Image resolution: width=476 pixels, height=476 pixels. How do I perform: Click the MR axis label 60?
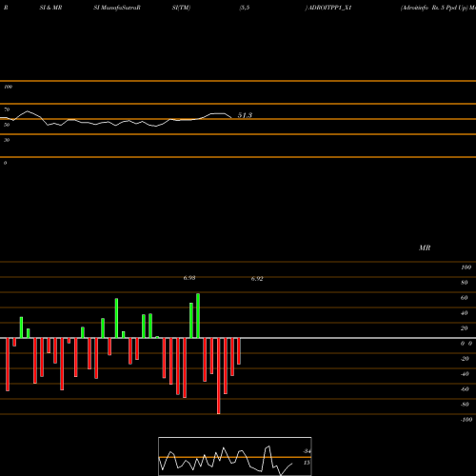pos(465,298)
